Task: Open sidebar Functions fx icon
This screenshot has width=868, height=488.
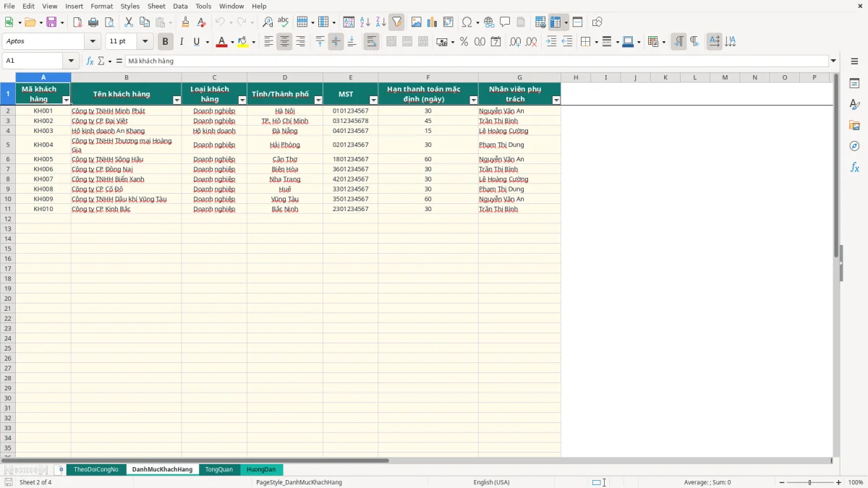Action: (854, 168)
